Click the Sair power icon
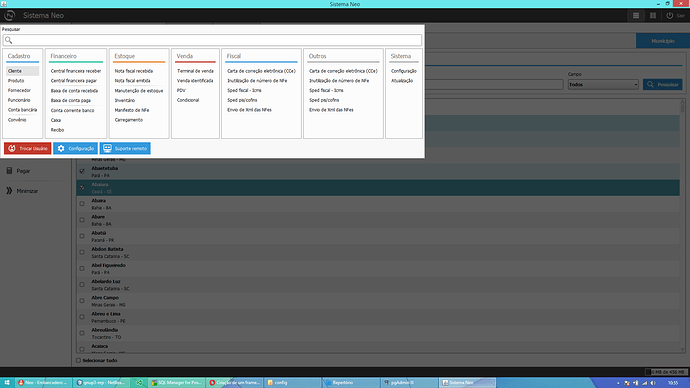 tap(669, 15)
